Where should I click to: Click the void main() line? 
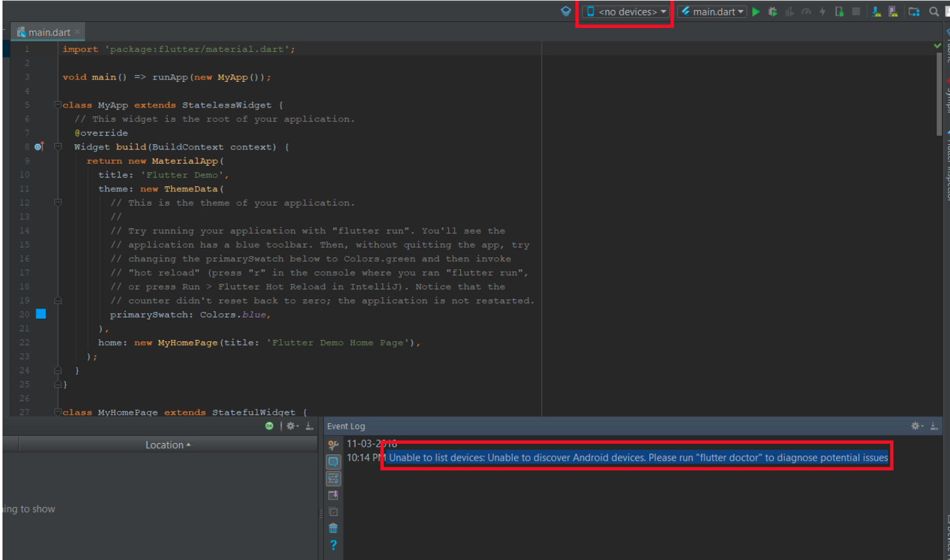166,77
